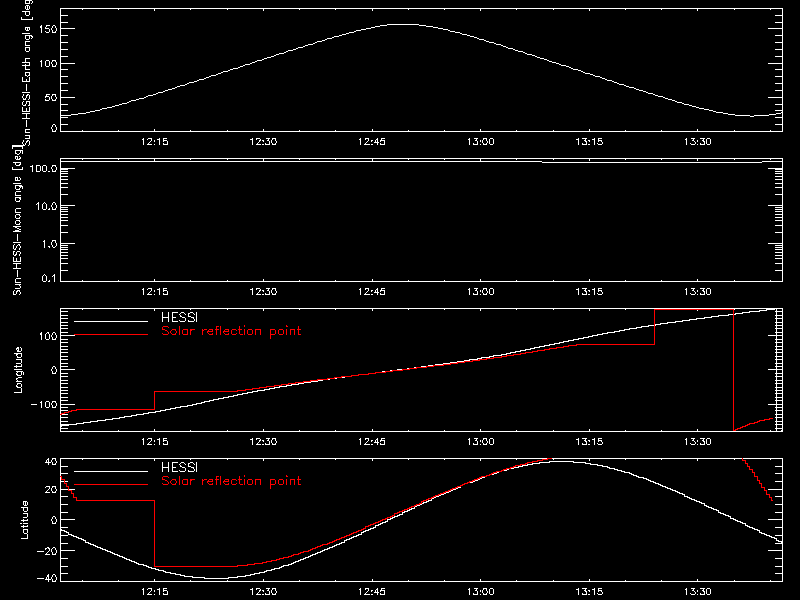This screenshot has width=800, height=600.
Task: Click the 40 tick on Latitude axis
Action: pos(51,461)
